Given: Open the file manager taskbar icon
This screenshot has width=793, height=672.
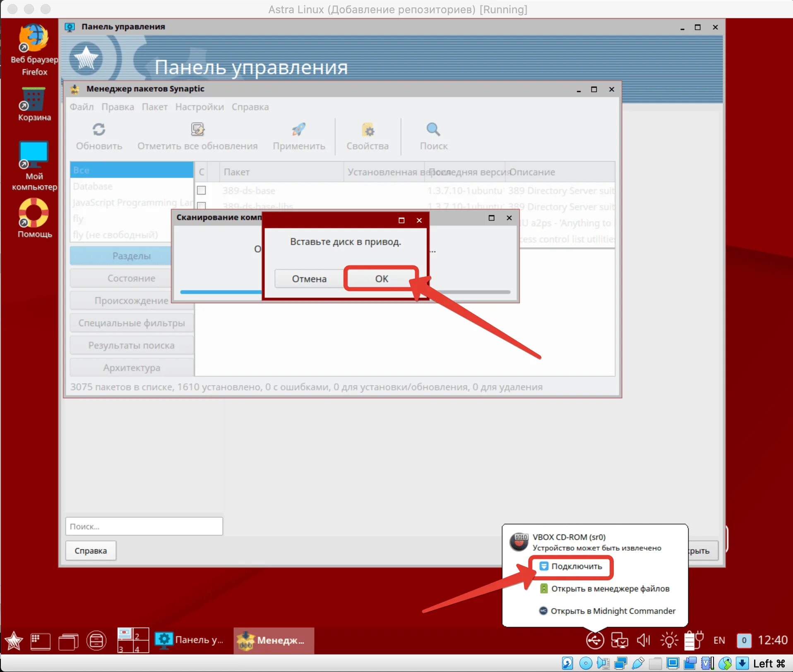Looking at the screenshot, I should pos(96,641).
